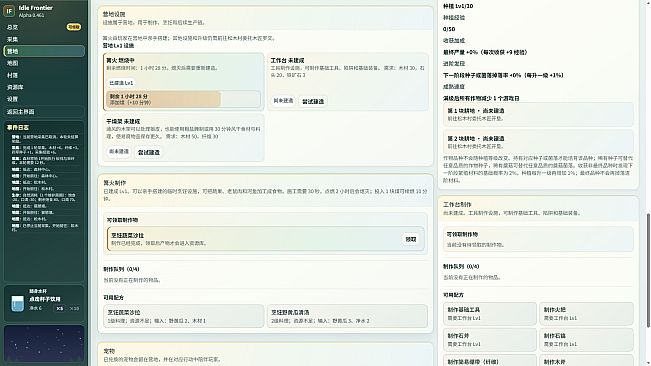
Task: Click 尚未建造 tag on the 干燥架 card
Action: click(119, 152)
